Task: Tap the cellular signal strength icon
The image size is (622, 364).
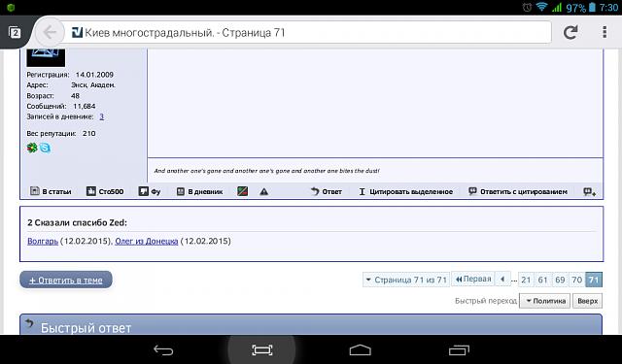Action: (x=557, y=7)
